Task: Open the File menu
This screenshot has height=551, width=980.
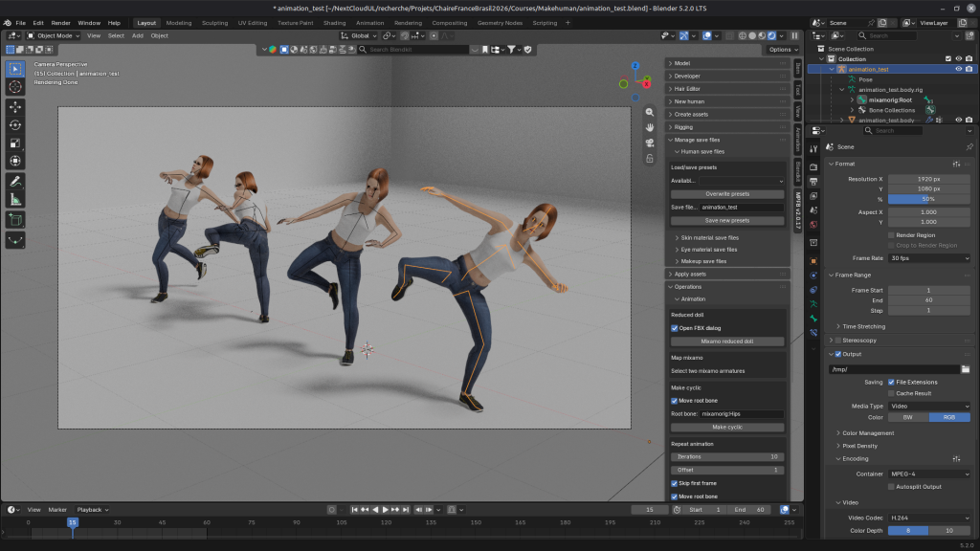Action: [21, 23]
